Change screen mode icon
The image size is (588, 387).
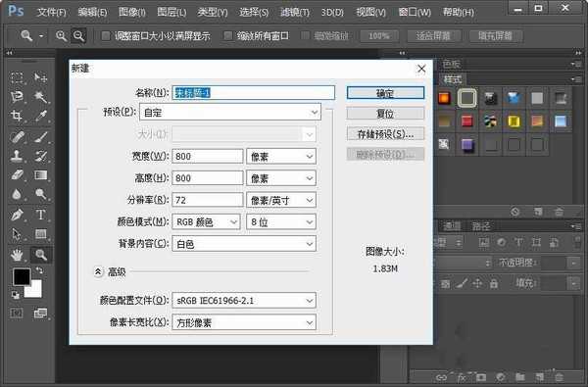[40, 313]
